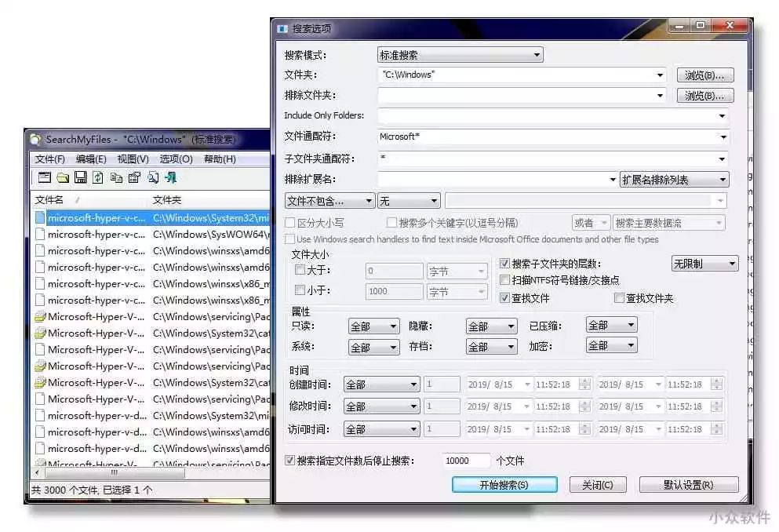Click the file count field showing 10000
779x532 pixels.
point(465,461)
